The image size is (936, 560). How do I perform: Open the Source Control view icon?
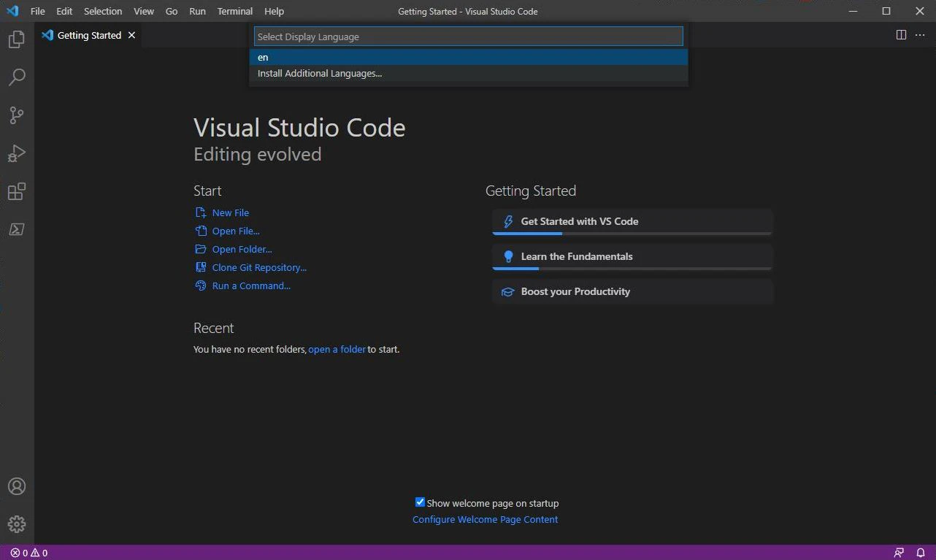click(x=16, y=115)
